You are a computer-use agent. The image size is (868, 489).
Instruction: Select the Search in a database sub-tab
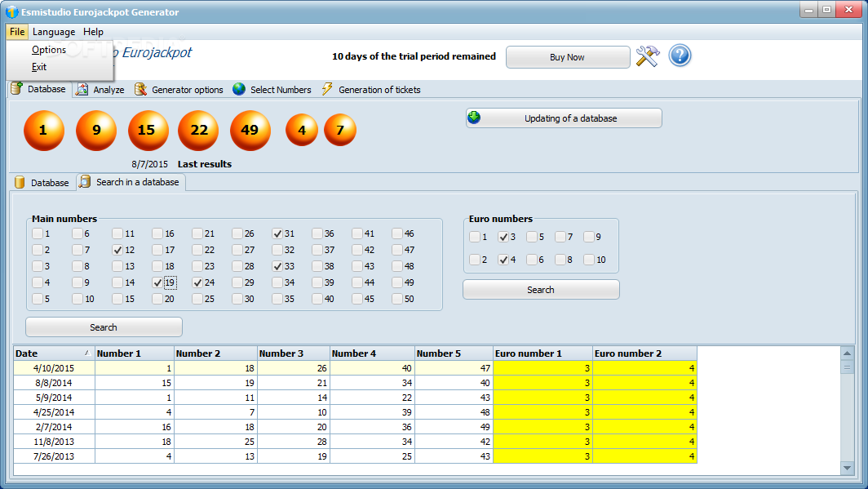click(x=131, y=182)
